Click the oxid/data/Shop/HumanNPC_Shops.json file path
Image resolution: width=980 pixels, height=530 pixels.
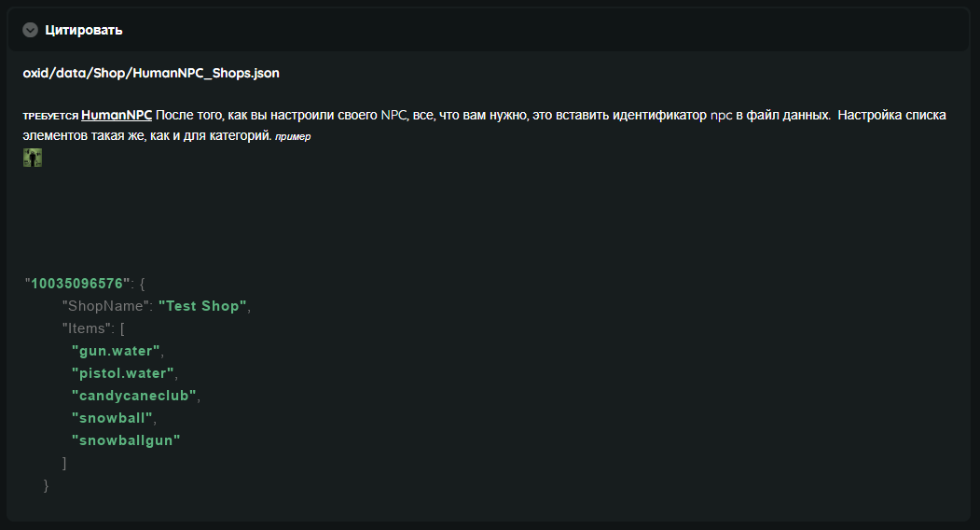(151, 73)
